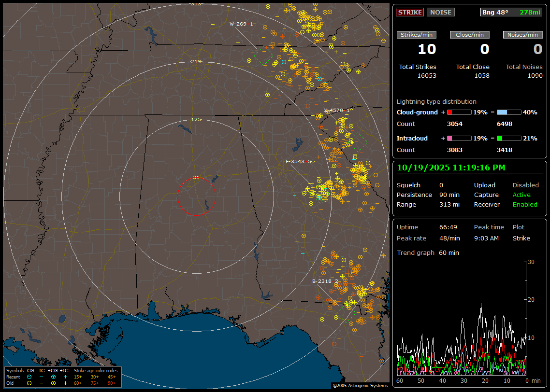Click the Close/min header button
Image resolution: width=550 pixels, height=392 pixels.
coord(470,35)
